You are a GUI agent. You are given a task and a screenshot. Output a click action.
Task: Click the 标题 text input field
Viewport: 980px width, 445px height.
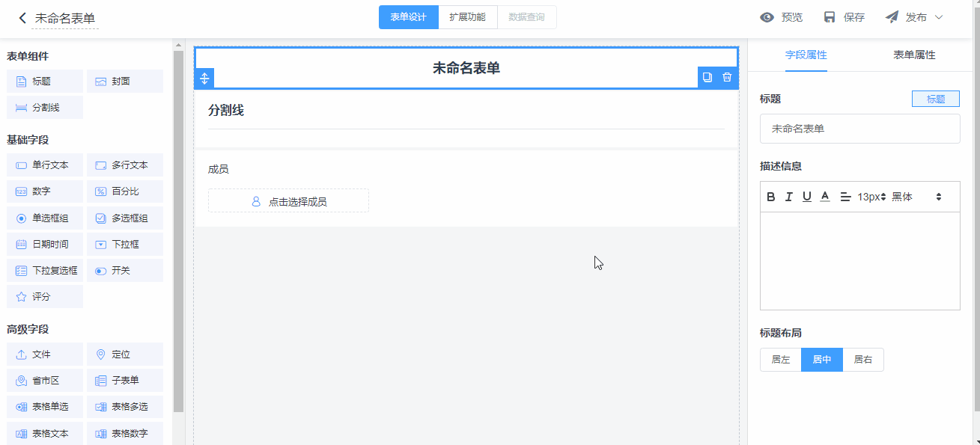pos(859,129)
